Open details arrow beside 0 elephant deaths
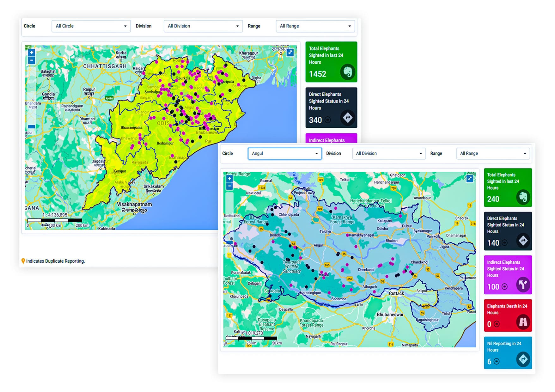 tap(497, 324)
